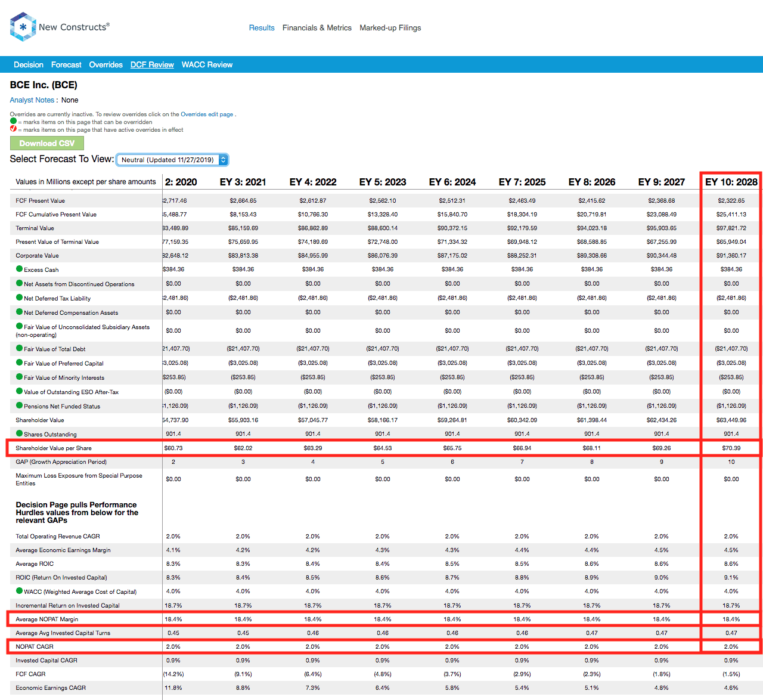Click Economic Earnings CAGR row label

[x=51, y=687]
